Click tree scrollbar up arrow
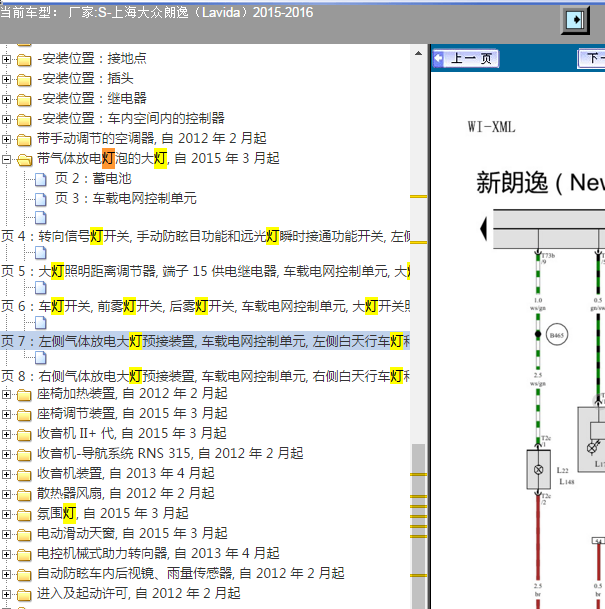Viewport: 605px width, 609px height. (418, 54)
